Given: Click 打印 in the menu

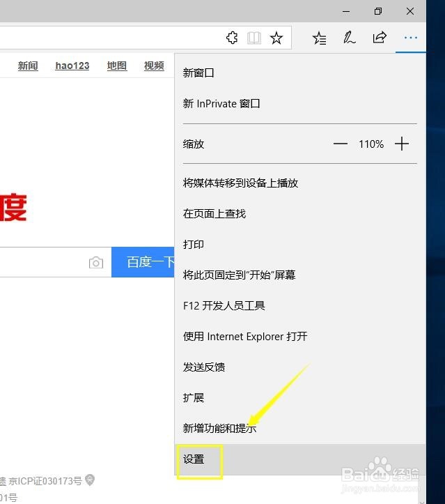Looking at the screenshot, I should point(300,244).
